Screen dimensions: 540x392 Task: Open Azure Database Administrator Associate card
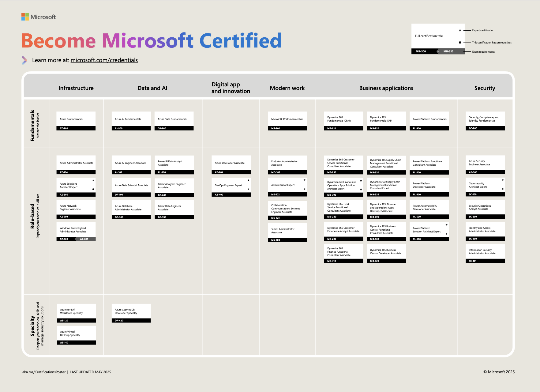[x=131, y=209]
